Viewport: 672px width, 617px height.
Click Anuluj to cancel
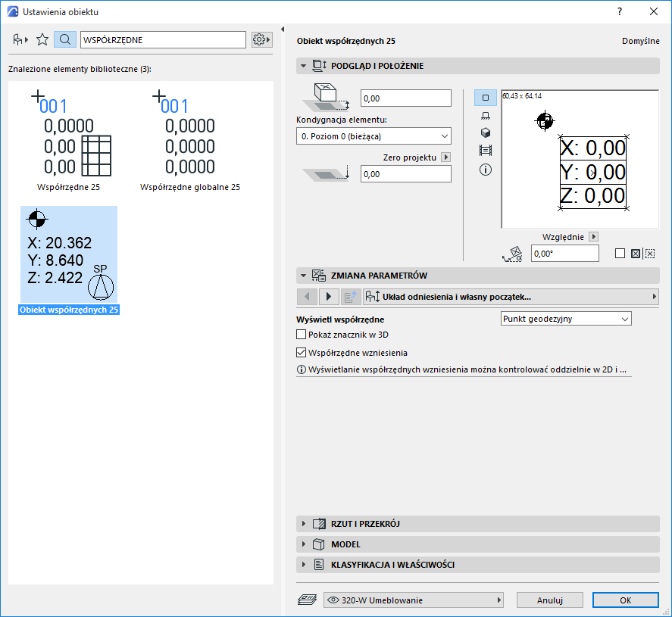tap(550, 600)
